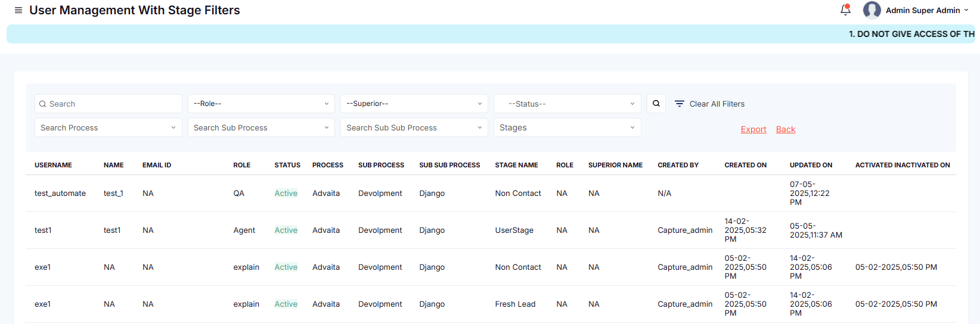Click the Back link
This screenshot has width=980, height=324.
tap(786, 129)
